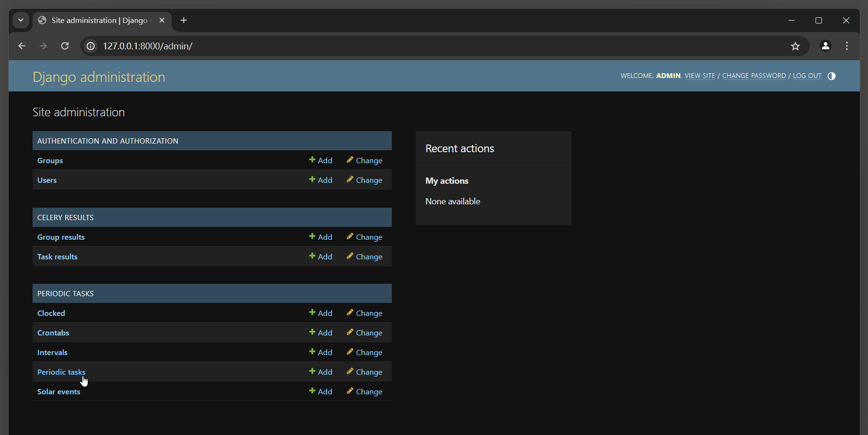Add a Solar event
This screenshot has height=435, width=868.
[320, 391]
